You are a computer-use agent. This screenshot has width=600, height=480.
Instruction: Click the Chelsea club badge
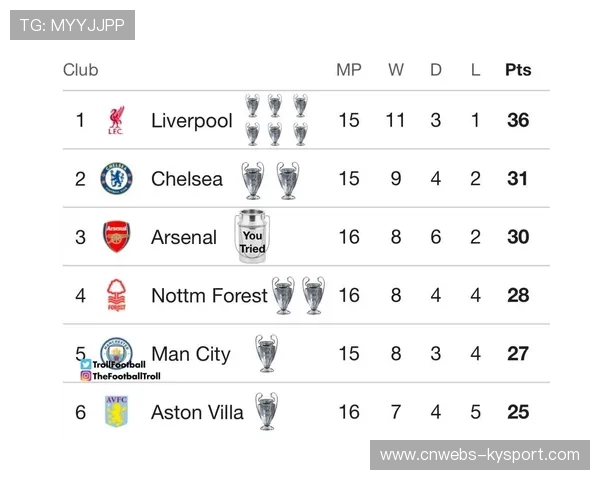[x=116, y=179]
